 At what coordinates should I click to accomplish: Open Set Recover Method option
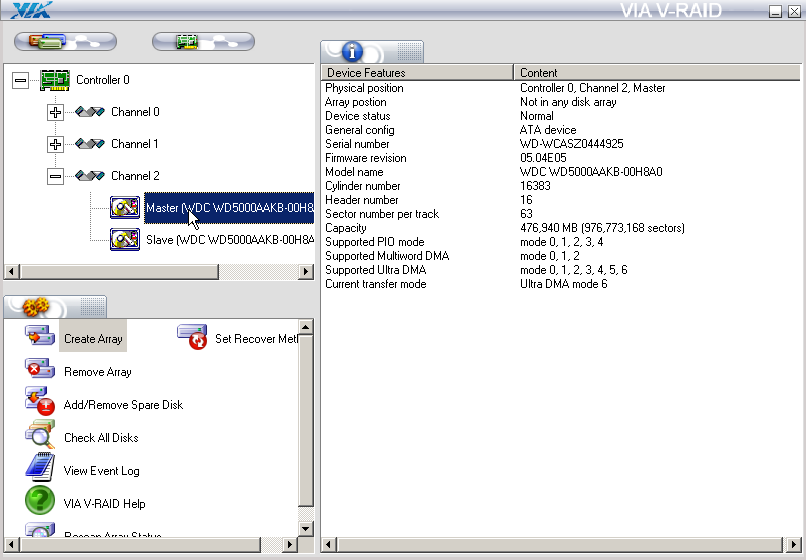[x=256, y=339]
